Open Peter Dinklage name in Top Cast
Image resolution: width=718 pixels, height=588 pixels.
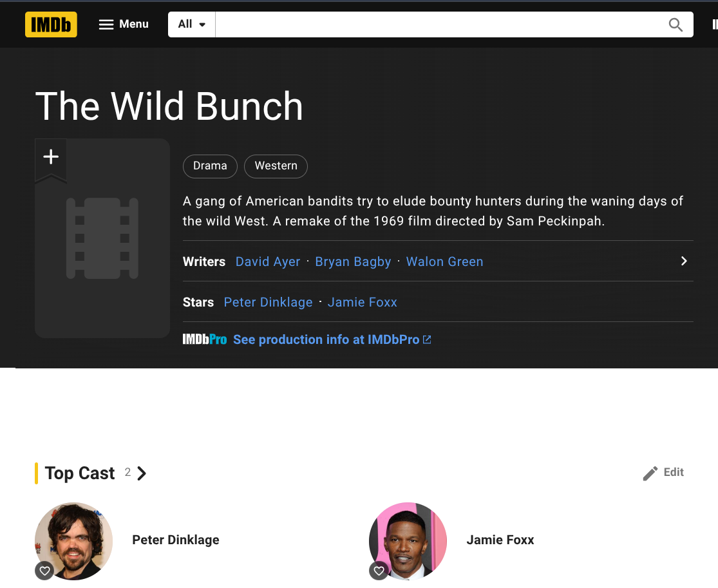click(175, 540)
